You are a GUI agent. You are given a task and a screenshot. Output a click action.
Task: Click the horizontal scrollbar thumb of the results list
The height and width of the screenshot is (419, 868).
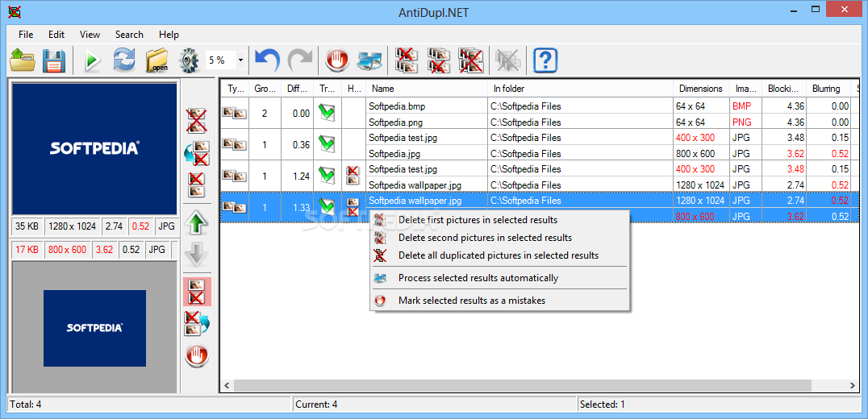[x=522, y=385]
